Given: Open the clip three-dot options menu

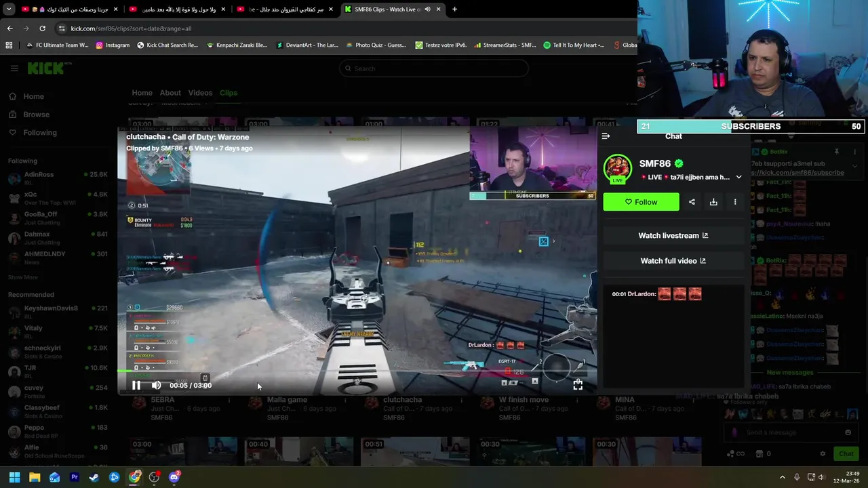Looking at the screenshot, I should (735, 202).
